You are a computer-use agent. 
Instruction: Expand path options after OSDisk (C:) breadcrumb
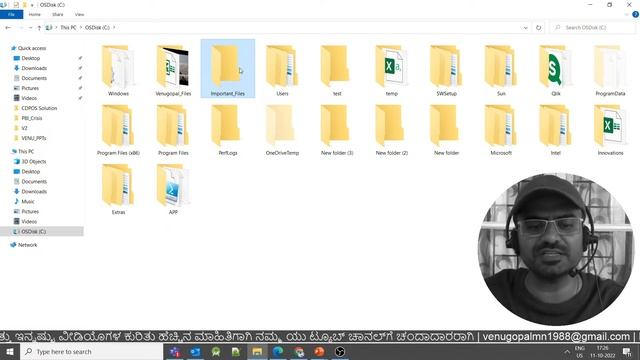pyautogui.click(x=114, y=27)
